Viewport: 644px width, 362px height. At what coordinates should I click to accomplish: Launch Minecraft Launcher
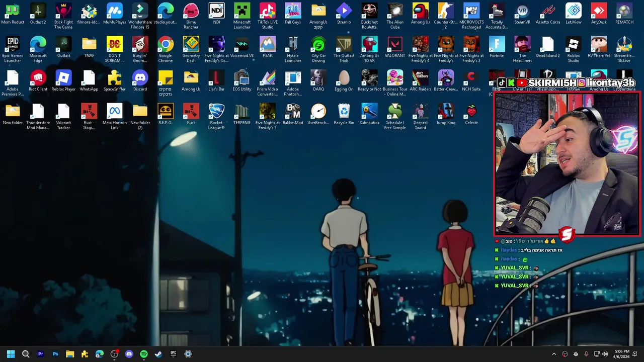point(242,16)
